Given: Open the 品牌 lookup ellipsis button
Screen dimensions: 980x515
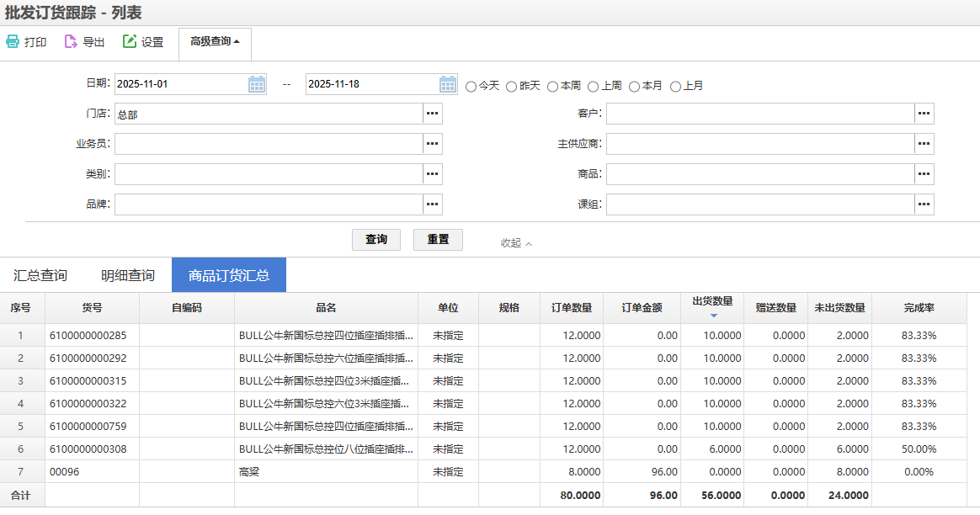Looking at the screenshot, I should (433, 204).
